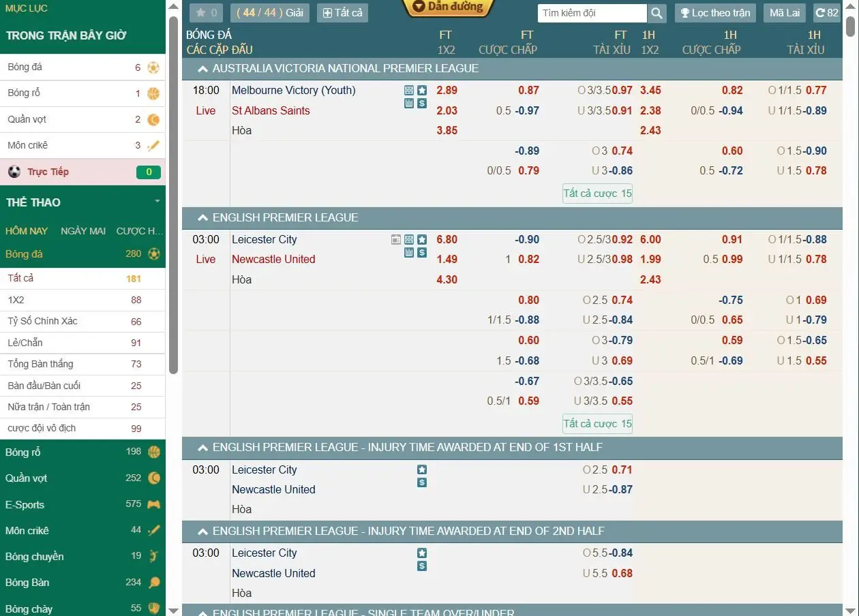This screenshot has width=859, height=616.
Task: Click the search magnifier icon
Action: 656,13
